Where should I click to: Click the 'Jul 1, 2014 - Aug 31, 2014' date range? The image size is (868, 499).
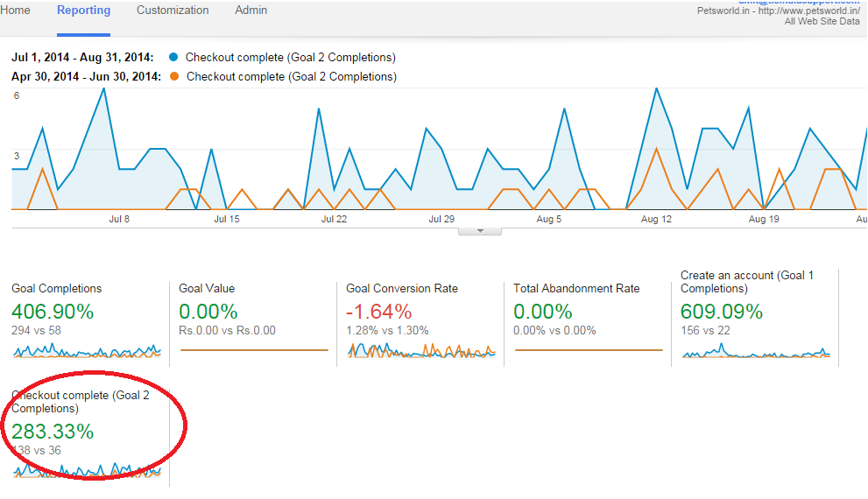[x=82, y=57]
